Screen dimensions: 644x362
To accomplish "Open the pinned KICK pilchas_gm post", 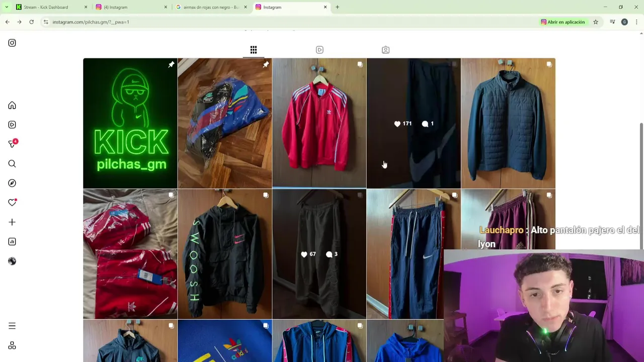I will click(130, 123).
